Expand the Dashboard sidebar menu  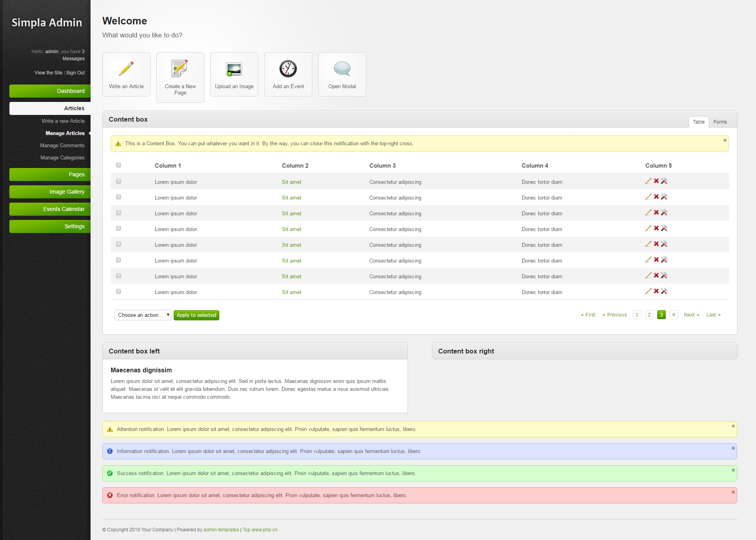[x=50, y=91]
